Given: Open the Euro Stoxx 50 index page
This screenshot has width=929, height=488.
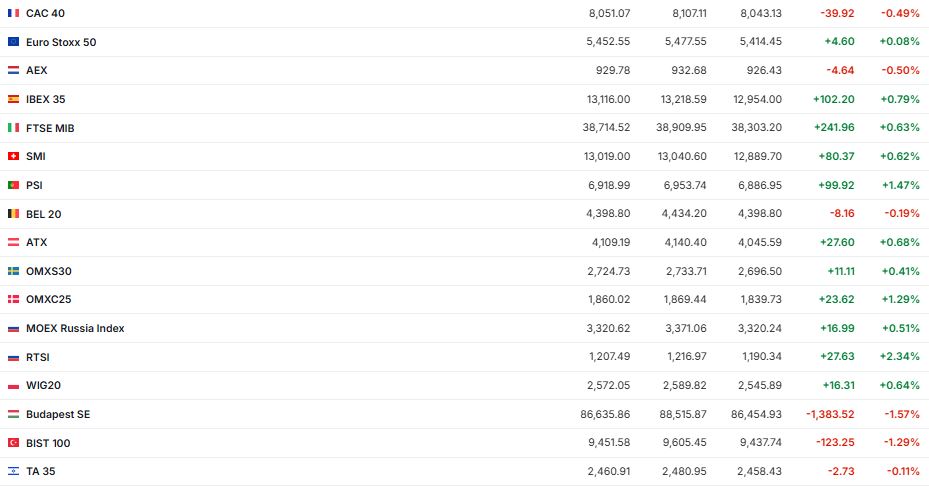Looking at the screenshot, I should pyautogui.click(x=61, y=42).
